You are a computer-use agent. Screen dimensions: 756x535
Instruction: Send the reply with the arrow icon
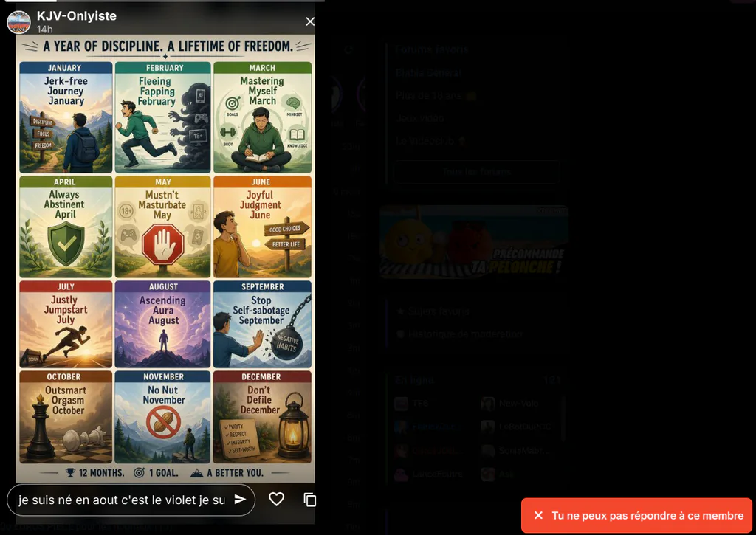click(240, 500)
